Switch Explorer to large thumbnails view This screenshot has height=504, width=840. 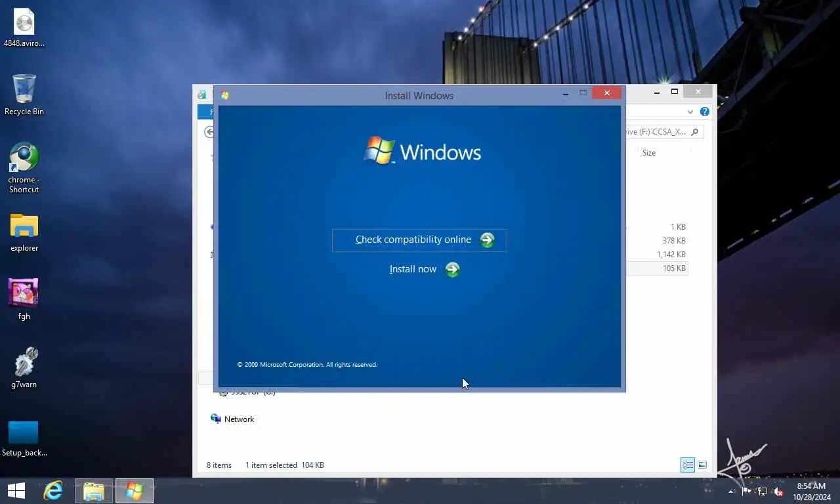click(x=702, y=465)
